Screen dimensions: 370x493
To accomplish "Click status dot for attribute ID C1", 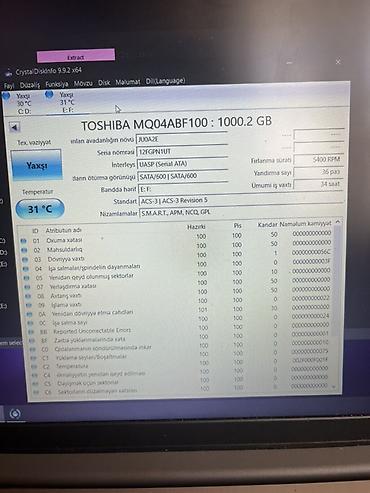I will pos(33,358).
